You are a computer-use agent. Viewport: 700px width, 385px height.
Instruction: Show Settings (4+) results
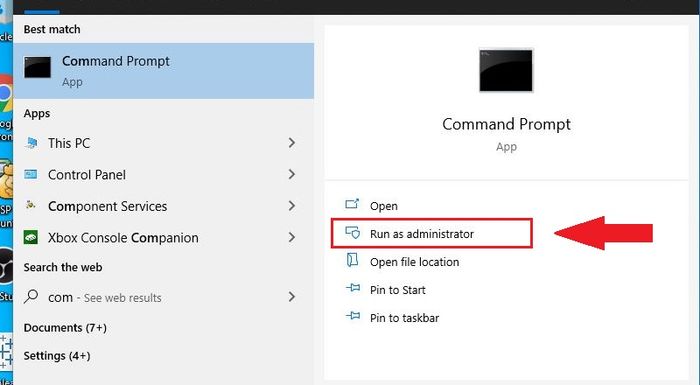[57, 356]
